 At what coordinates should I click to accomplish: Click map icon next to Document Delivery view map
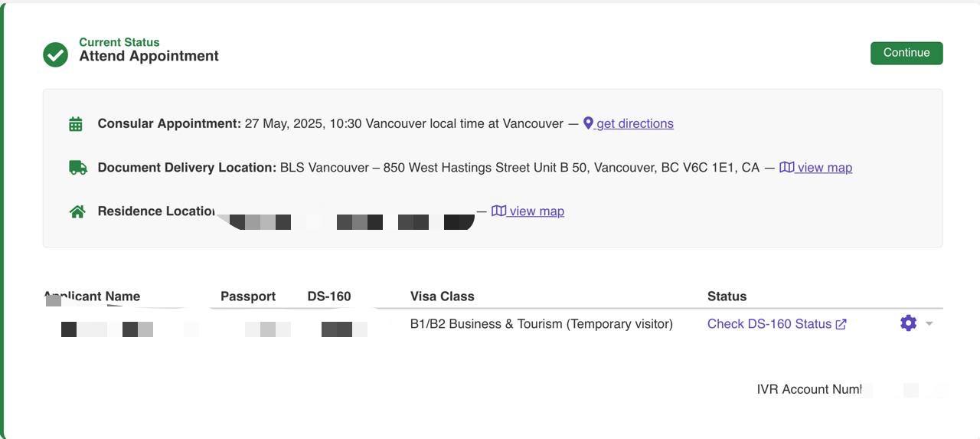click(x=786, y=167)
